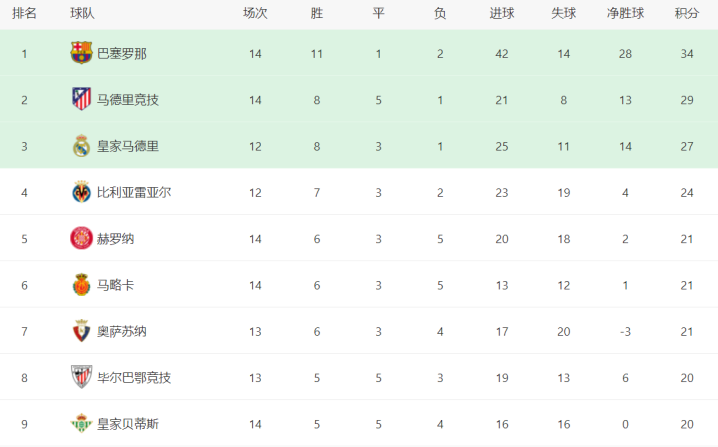Image resolution: width=718 pixels, height=447 pixels.
Task: Click the Real Betis green crest
Action: (82, 423)
